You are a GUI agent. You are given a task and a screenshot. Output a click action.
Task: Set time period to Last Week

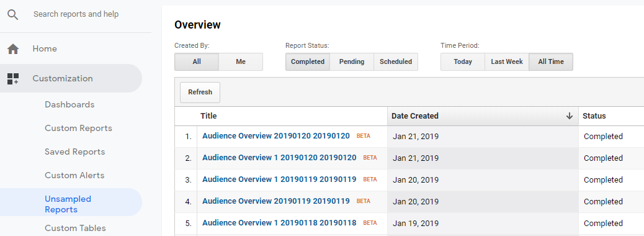pos(507,61)
